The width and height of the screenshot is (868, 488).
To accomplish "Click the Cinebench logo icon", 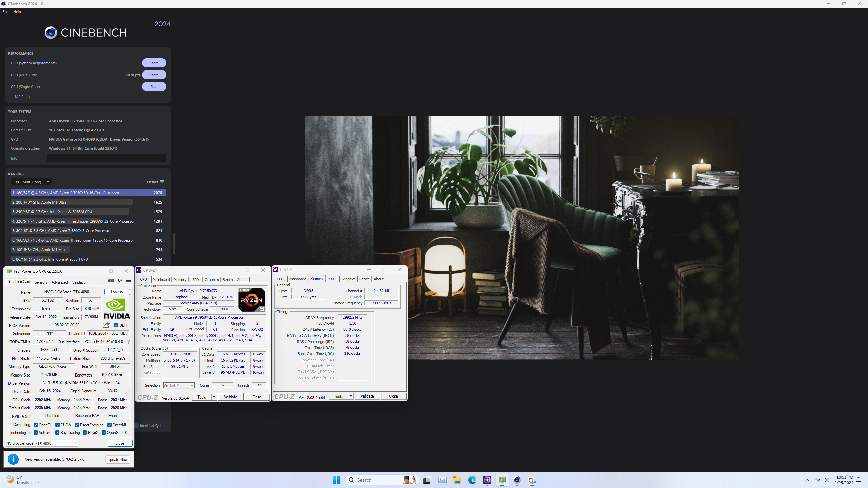I will click(x=51, y=33).
